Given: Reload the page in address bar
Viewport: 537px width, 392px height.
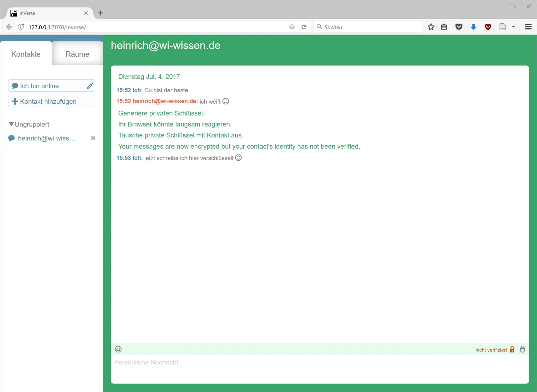Looking at the screenshot, I should (304, 27).
